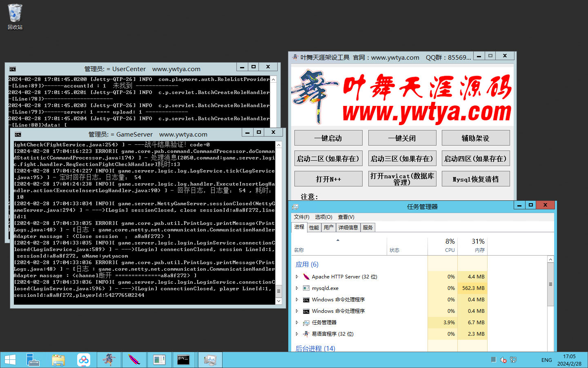This screenshot has width=588, height=368.
Task: Open the 选项(O) menu in Task Manager
Action: pyautogui.click(x=324, y=217)
